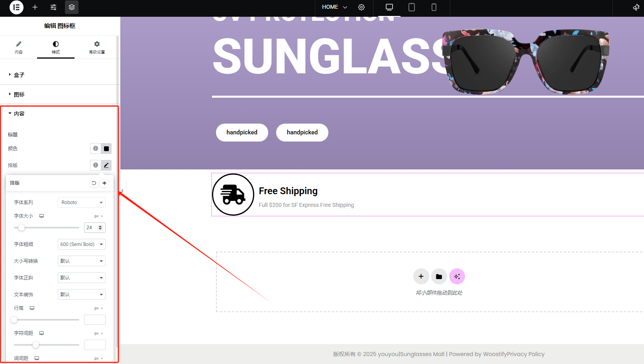Reset typography with the revert icon
The width and height of the screenshot is (644, 364).
(94, 183)
